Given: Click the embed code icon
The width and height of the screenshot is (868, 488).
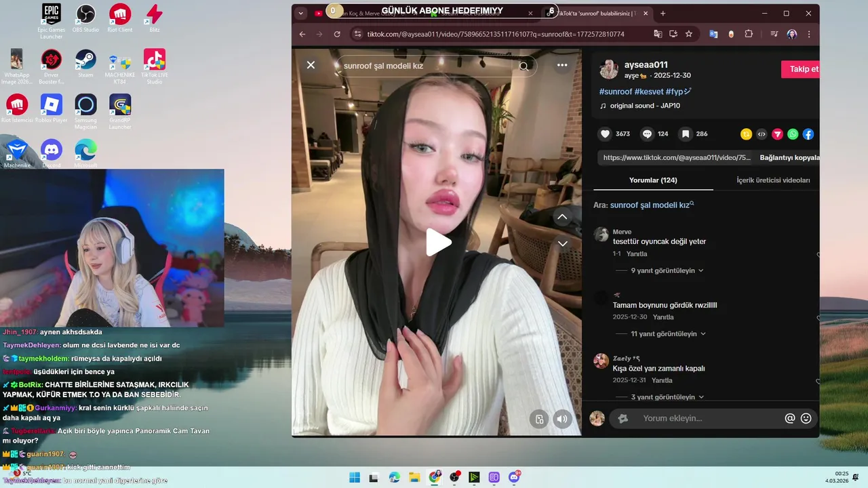Looking at the screenshot, I should pos(762,134).
